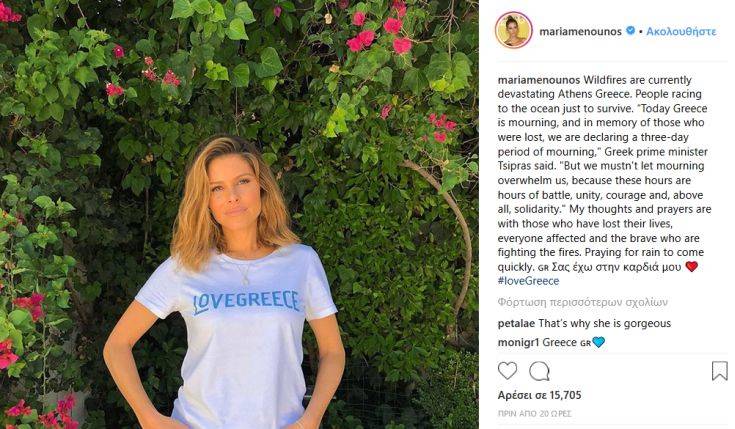This screenshot has width=735, height=429.
Task: Click the GR flag tag in caption
Action: (542, 268)
